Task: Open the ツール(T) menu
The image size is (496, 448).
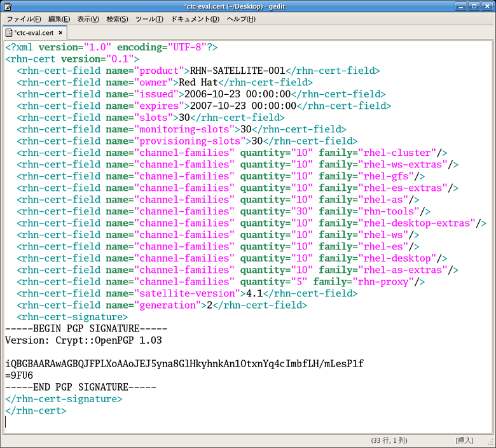Action: click(x=149, y=19)
